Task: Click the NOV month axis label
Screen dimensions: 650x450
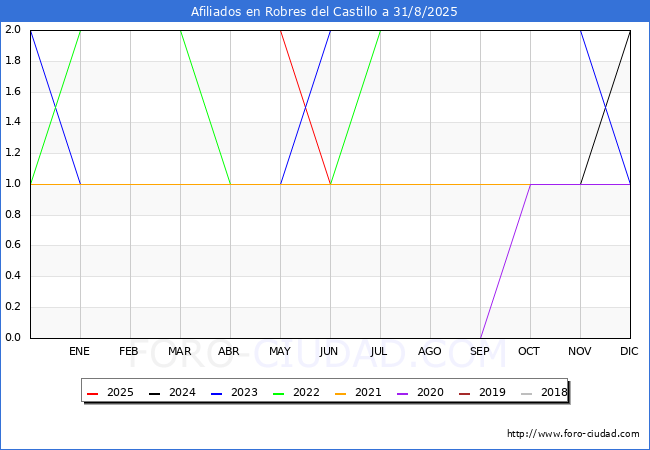Action: coord(580,351)
